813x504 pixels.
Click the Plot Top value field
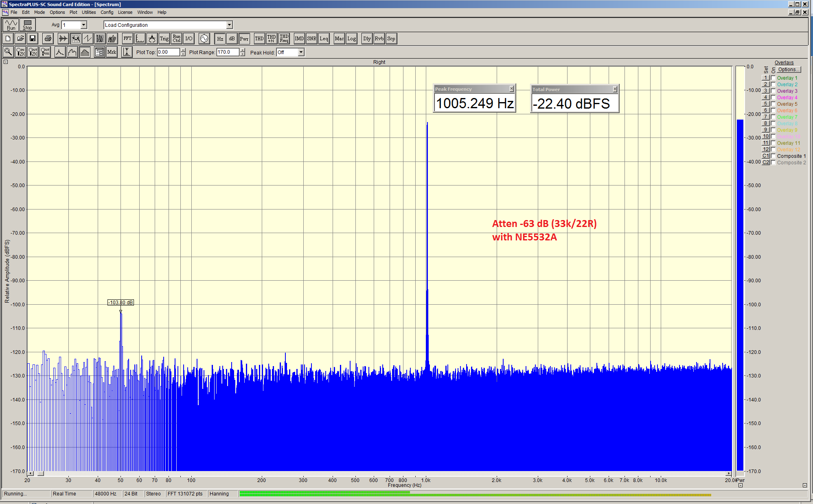coord(169,52)
